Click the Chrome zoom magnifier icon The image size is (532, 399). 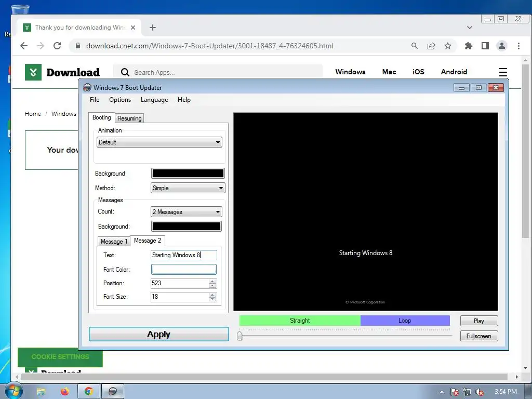414,46
